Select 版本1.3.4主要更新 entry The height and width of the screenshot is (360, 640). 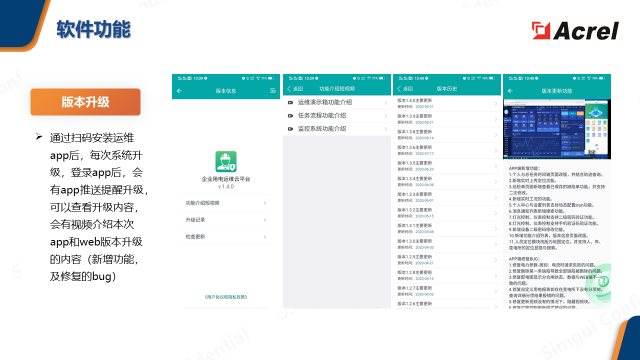[x=447, y=182]
